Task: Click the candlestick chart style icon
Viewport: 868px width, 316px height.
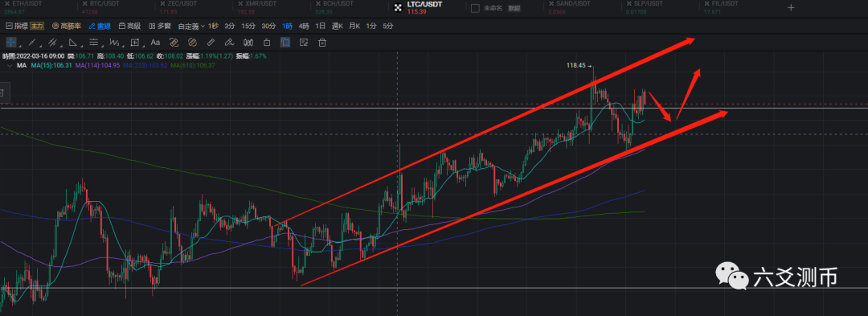Action: [248, 42]
